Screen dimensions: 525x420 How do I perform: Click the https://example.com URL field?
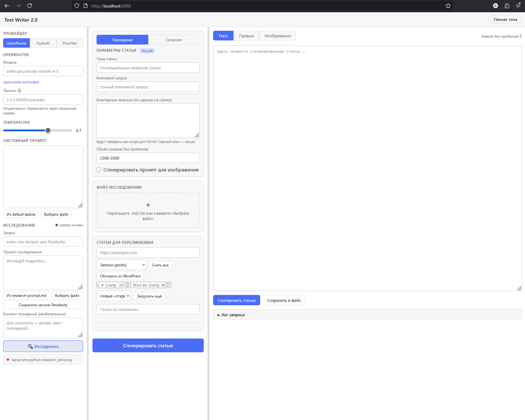point(148,253)
